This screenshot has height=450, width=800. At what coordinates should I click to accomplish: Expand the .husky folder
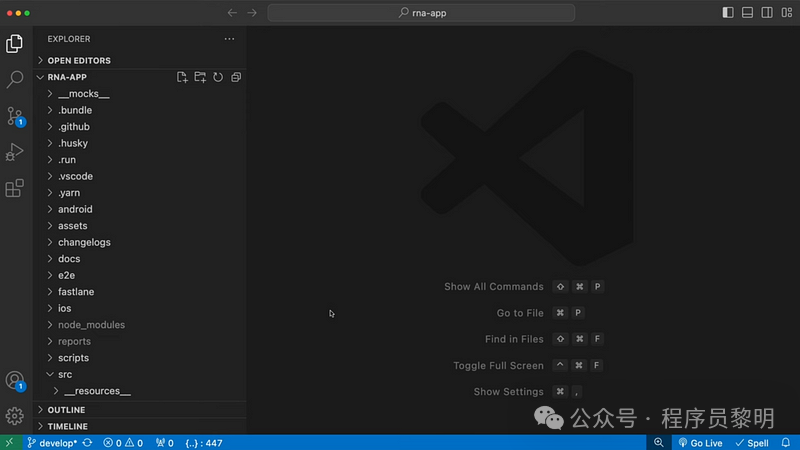(x=140, y=143)
